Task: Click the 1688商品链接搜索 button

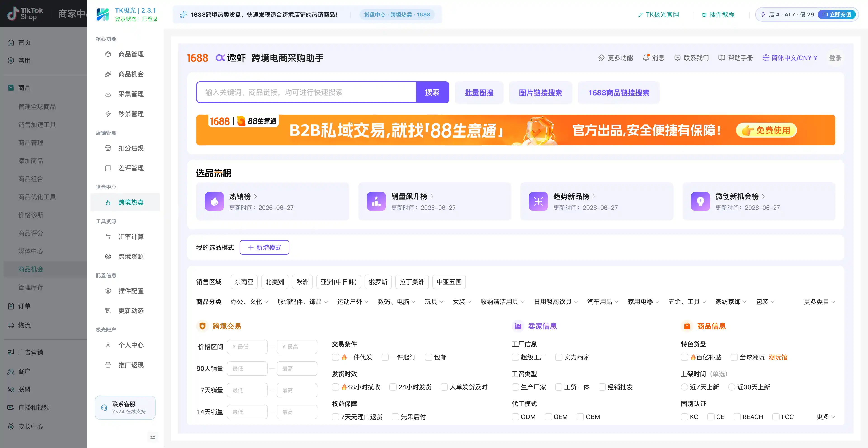Action: (x=618, y=93)
